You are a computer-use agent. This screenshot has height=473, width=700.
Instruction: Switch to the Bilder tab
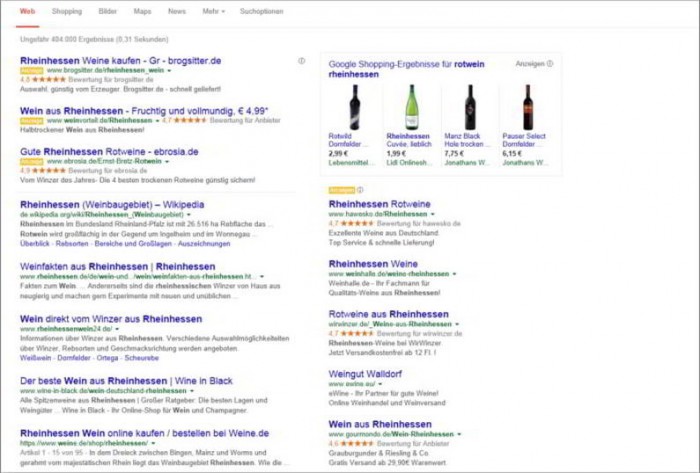(x=108, y=11)
